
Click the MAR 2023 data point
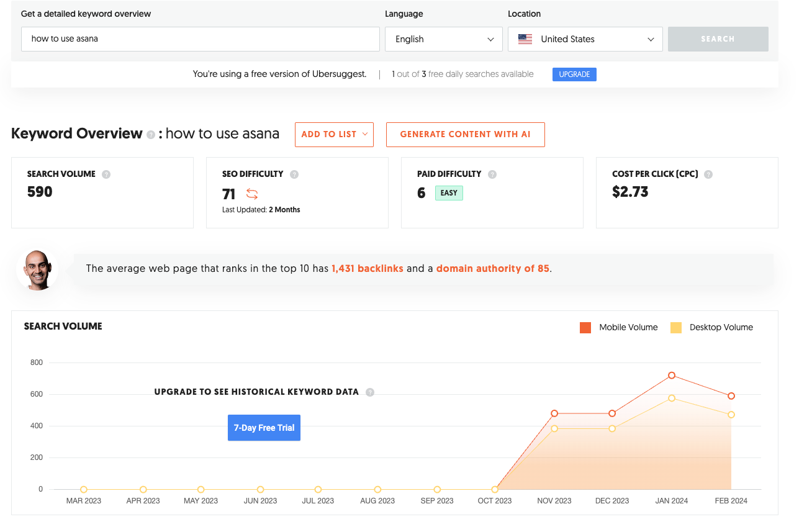tap(84, 490)
